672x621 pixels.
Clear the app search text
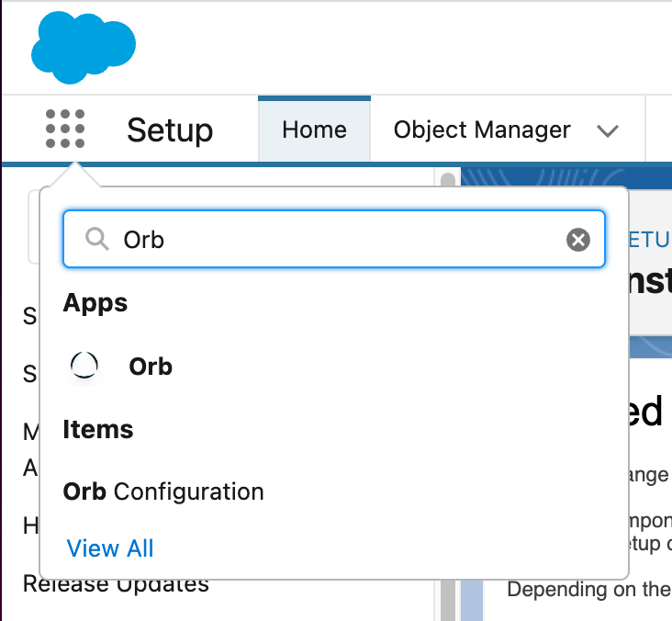578,240
